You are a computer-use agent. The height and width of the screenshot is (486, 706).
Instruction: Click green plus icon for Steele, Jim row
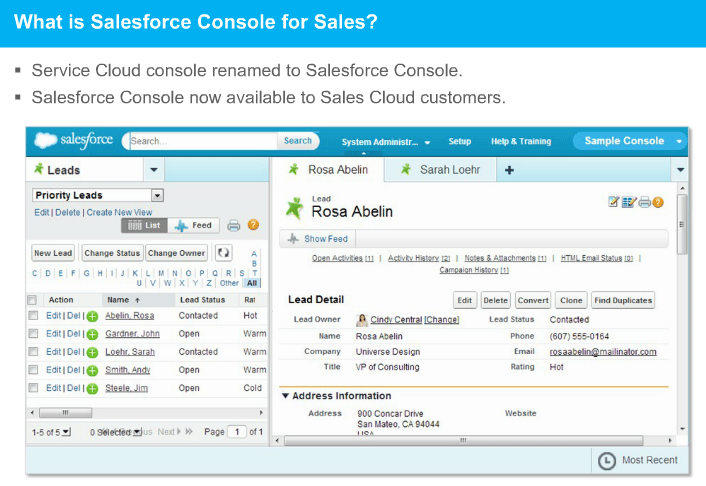(92, 388)
